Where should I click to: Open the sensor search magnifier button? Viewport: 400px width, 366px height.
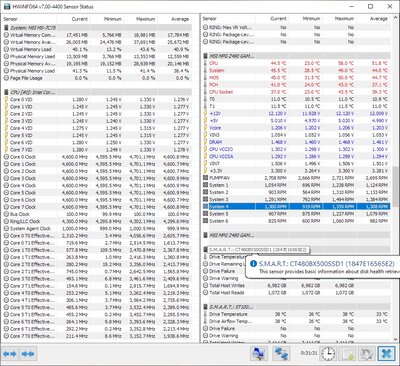point(259,353)
